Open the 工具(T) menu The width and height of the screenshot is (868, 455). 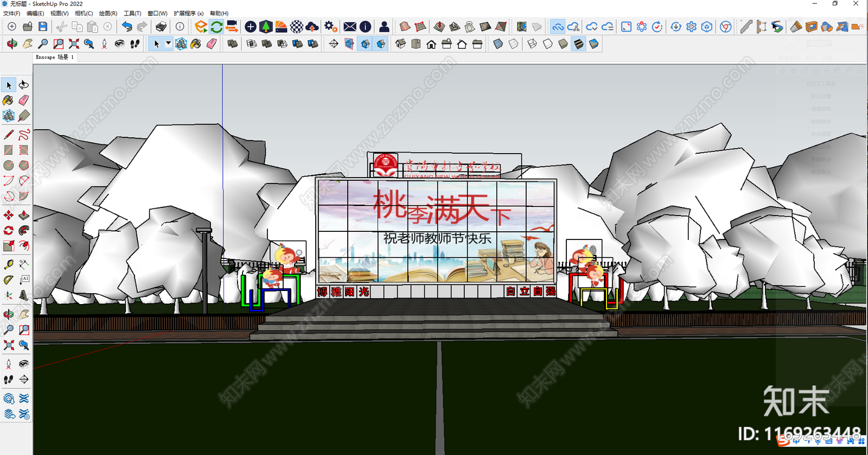click(132, 13)
